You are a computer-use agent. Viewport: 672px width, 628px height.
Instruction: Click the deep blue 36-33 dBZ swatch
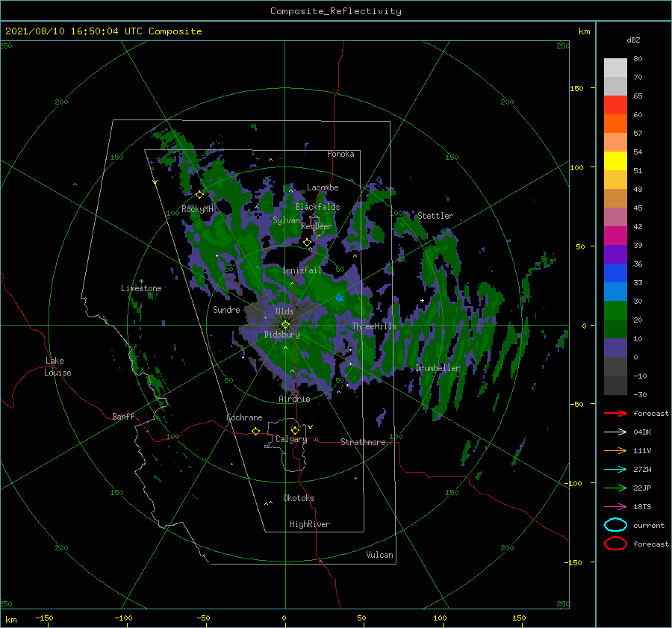point(615,273)
